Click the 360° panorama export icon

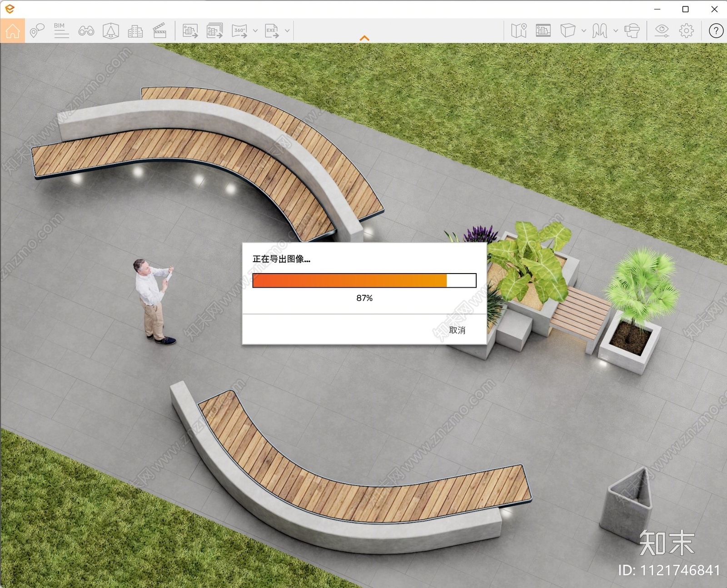coord(239,31)
